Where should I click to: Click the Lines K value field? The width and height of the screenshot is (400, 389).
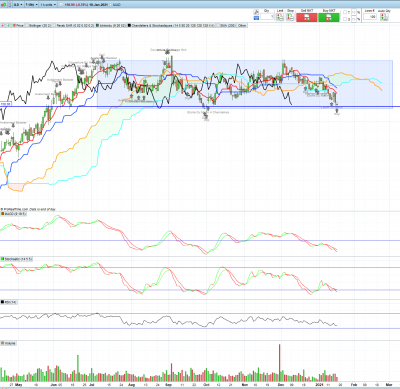pyautogui.click(x=370, y=17)
